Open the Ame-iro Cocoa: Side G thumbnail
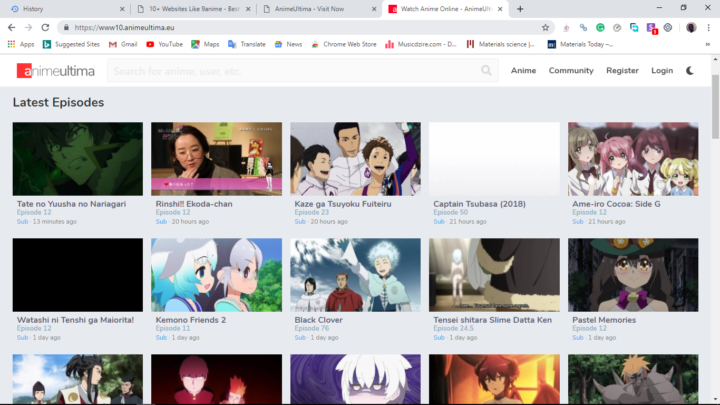720x405 pixels. pos(633,159)
